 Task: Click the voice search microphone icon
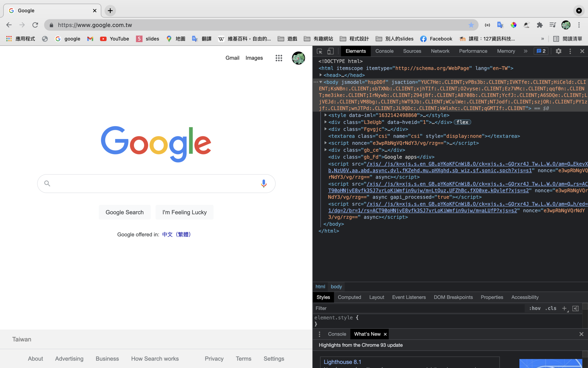pos(263,183)
